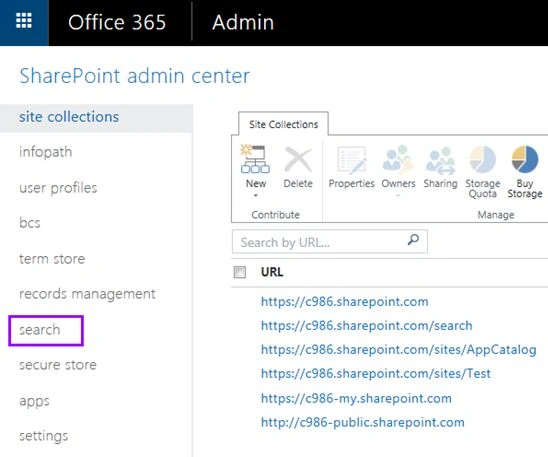Tick the select-all checkbox beside URL header
This screenshot has width=548, height=457.
pos(240,272)
